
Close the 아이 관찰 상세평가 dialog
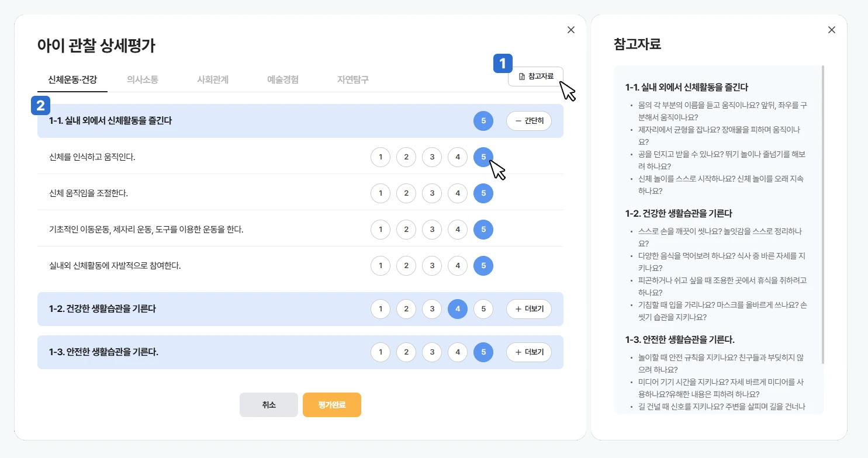coord(571,30)
